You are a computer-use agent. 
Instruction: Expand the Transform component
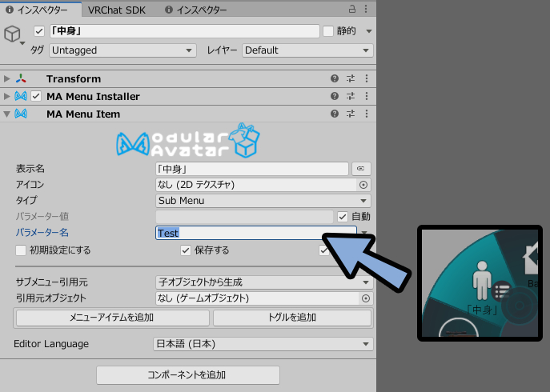click(6, 78)
